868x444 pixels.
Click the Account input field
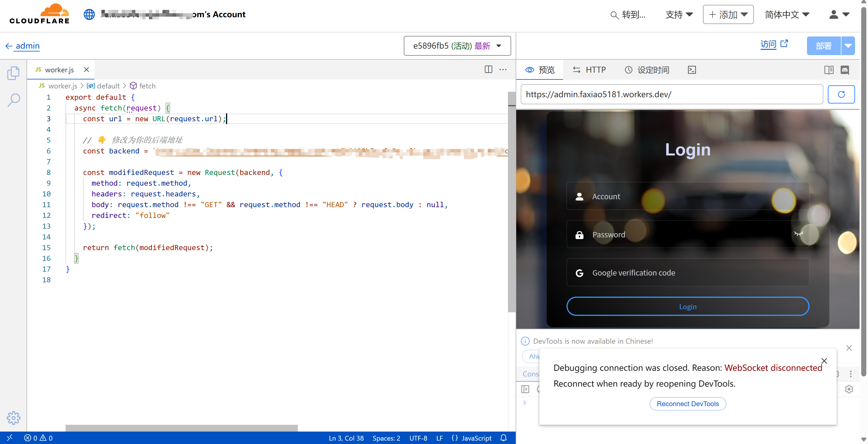[x=687, y=196]
